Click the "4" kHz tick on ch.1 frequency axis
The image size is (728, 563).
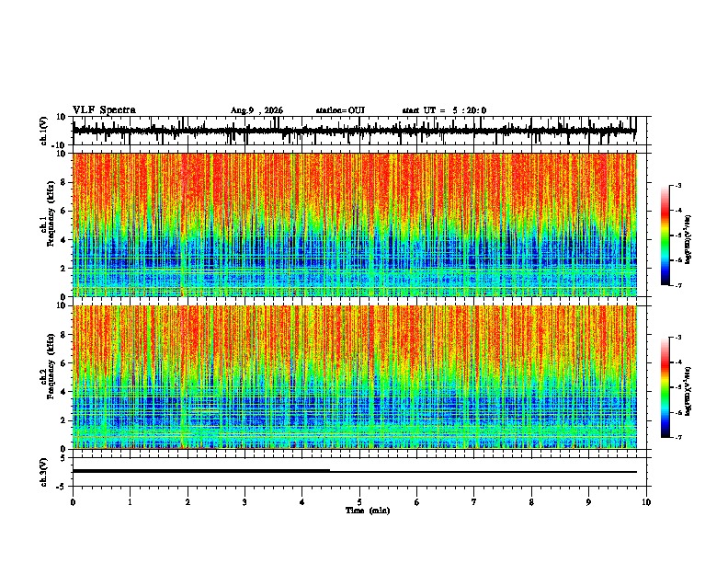click(64, 240)
